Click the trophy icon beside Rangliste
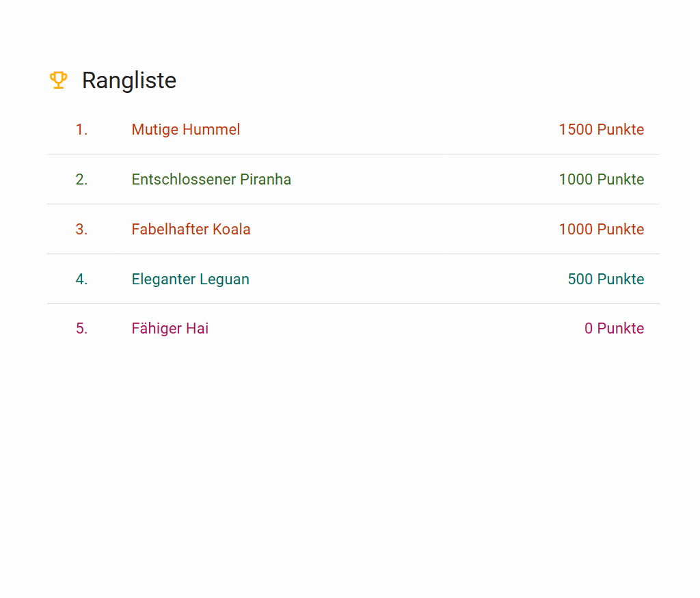The image size is (700, 598). pos(59,80)
